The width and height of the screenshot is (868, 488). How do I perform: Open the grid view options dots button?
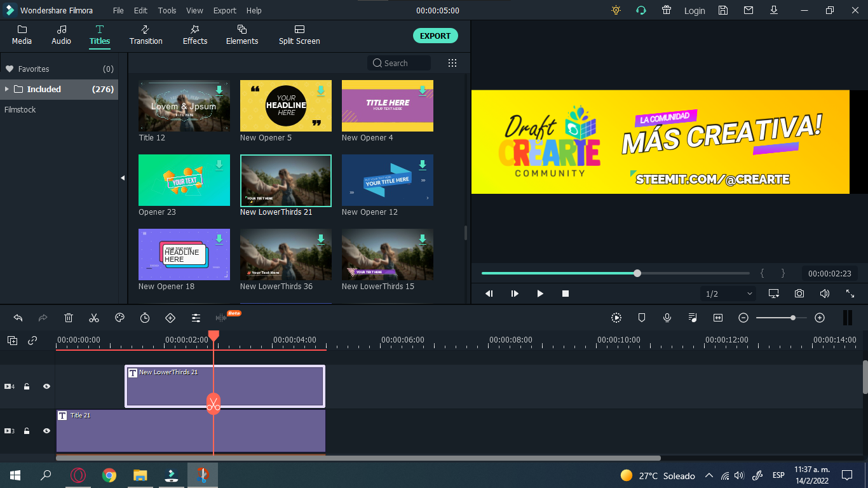click(452, 63)
